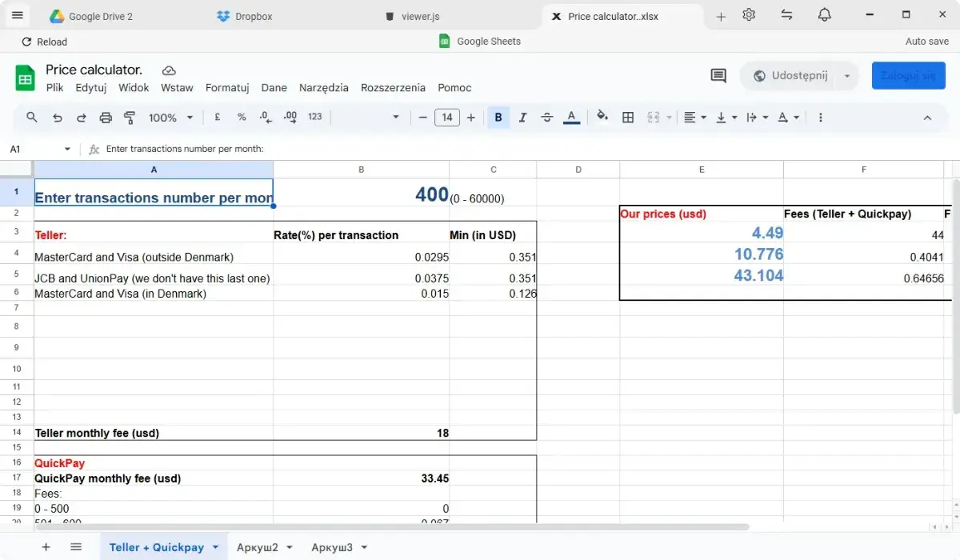Click the search magnifier in the toolbar
This screenshot has width=960, height=560.
click(32, 118)
